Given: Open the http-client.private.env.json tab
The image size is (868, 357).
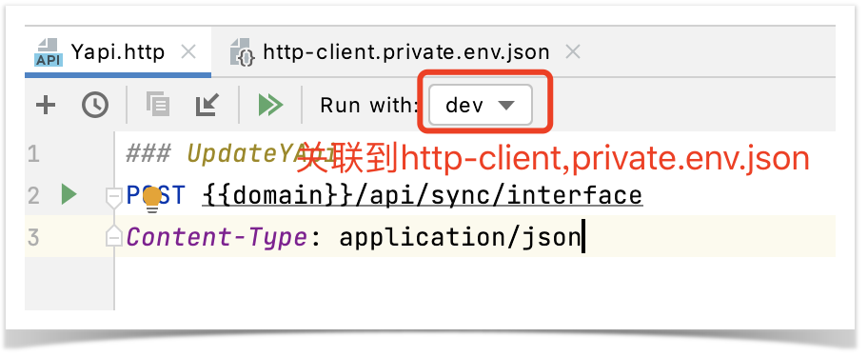Looking at the screenshot, I should (x=405, y=52).
